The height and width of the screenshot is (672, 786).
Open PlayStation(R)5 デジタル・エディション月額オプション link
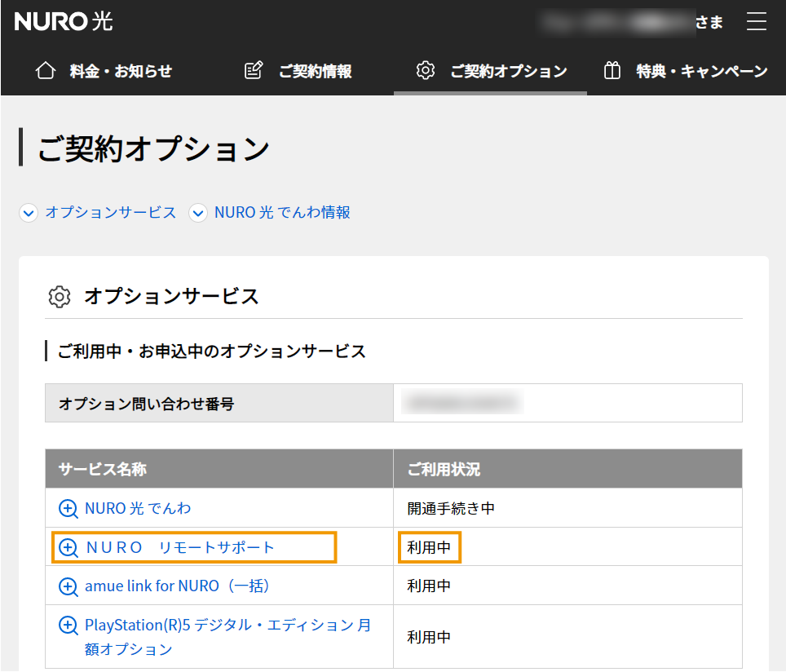228,637
